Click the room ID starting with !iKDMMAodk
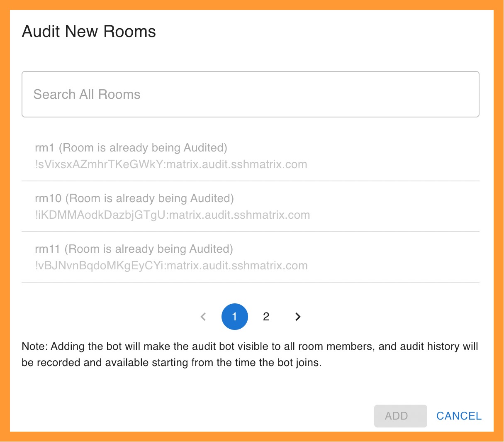504x442 pixels. 172,215
